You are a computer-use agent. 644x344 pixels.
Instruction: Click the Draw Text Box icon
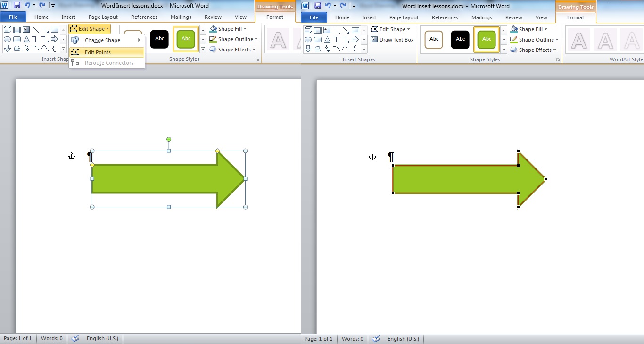[x=393, y=40]
